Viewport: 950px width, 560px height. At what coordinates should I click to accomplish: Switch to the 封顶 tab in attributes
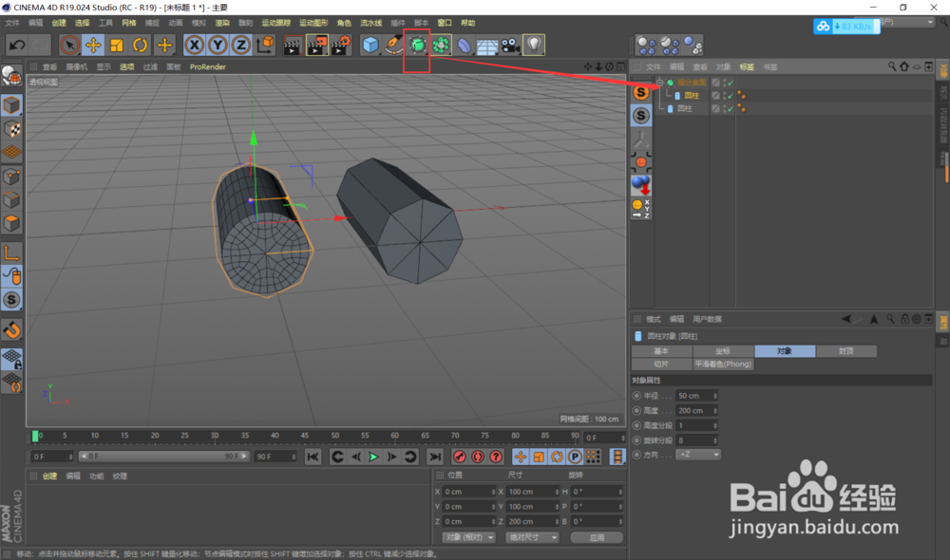pyautogui.click(x=848, y=350)
